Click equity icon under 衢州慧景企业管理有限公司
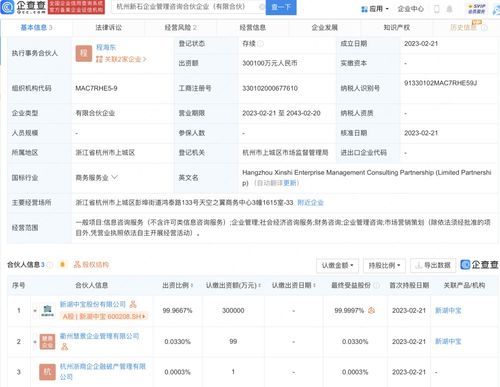 [x=64, y=347]
